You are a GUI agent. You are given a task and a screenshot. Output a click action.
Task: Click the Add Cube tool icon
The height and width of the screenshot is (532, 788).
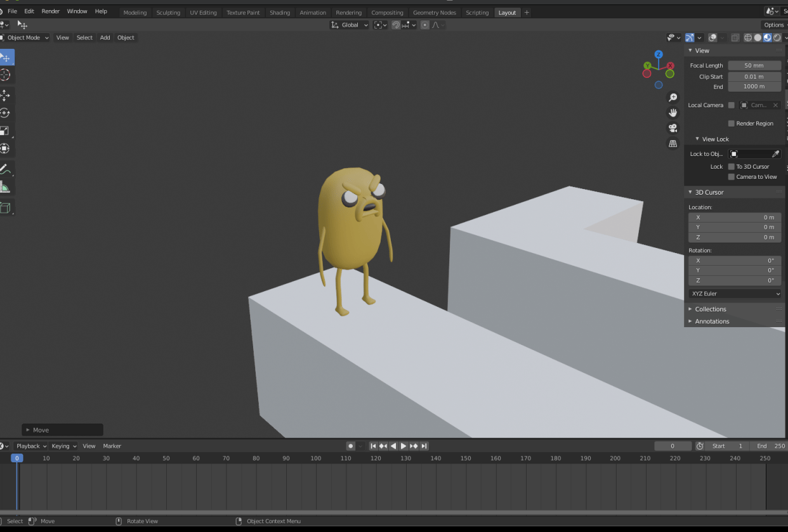[x=6, y=207]
